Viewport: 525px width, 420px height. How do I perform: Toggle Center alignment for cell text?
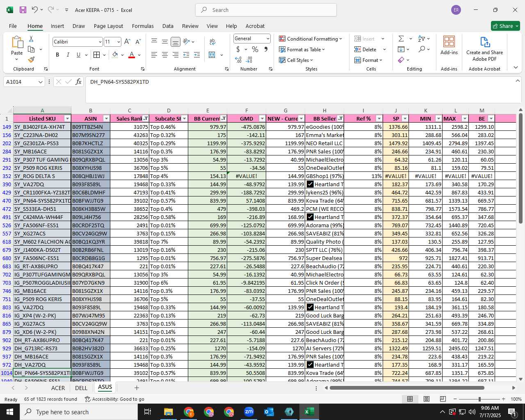click(165, 55)
